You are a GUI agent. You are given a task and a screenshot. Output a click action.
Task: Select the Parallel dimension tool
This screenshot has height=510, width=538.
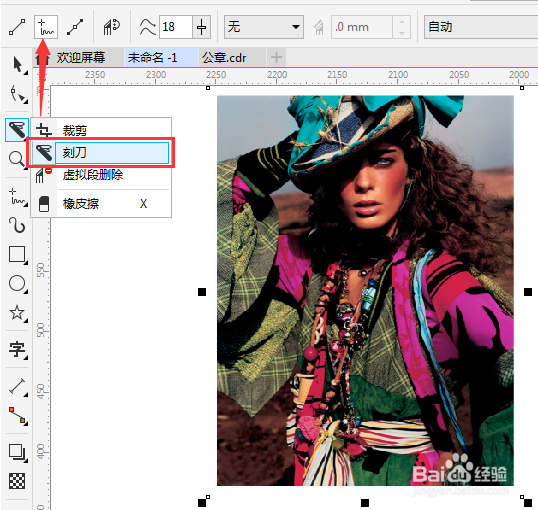point(17,386)
